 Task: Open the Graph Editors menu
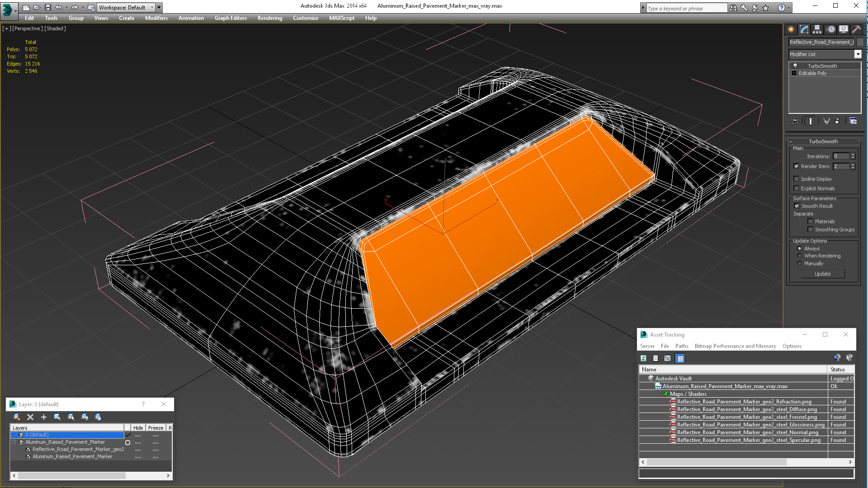pyautogui.click(x=231, y=18)
